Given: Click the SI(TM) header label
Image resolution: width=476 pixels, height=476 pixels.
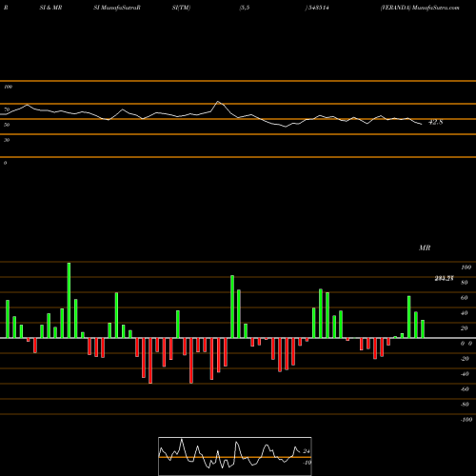Looking at the screenshot, I should 181,8.
